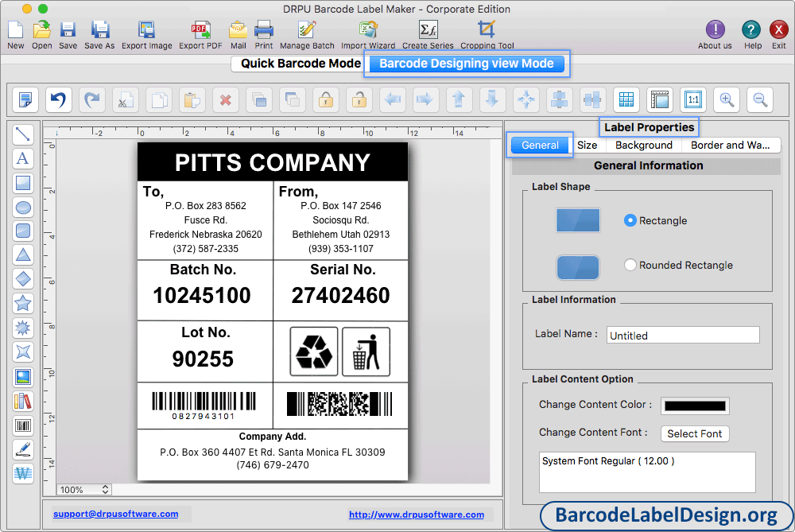The image size is (795, 532).
Task: Open the Border and Watermark tab
Action: click(x=730, y=145)
